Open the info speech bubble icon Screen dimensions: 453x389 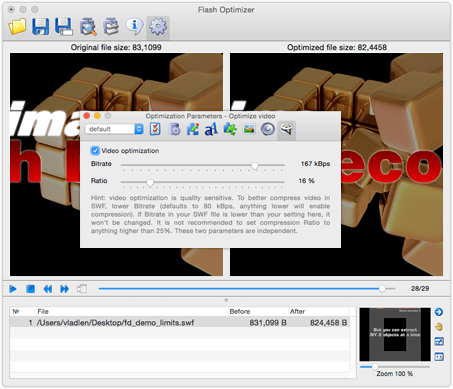pyautogui.click(x=134, y=26)
